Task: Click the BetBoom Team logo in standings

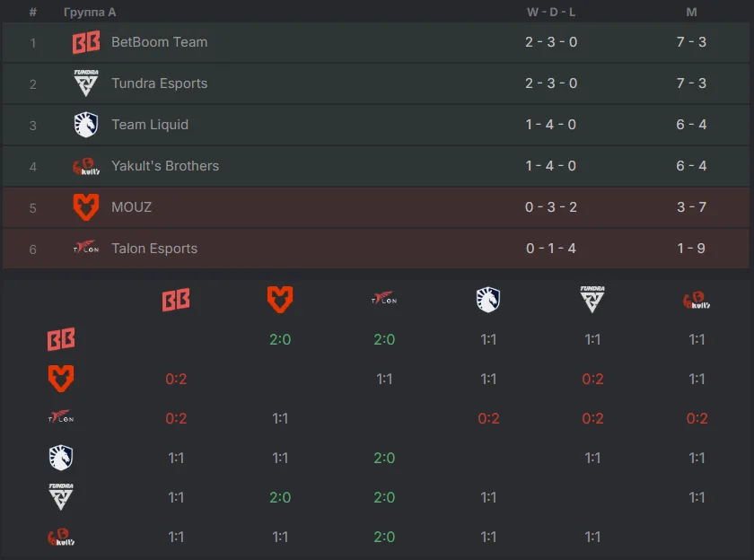Action: pos(86,42)
